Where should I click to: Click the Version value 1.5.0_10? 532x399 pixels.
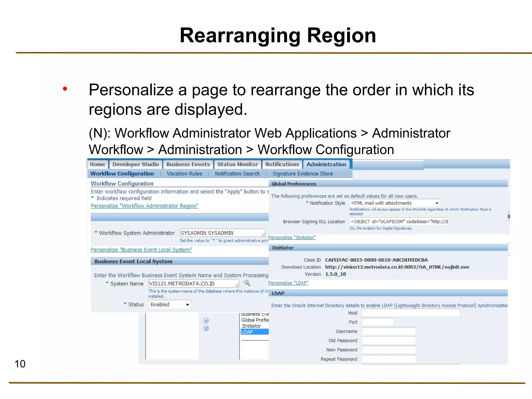coord(335,274)
